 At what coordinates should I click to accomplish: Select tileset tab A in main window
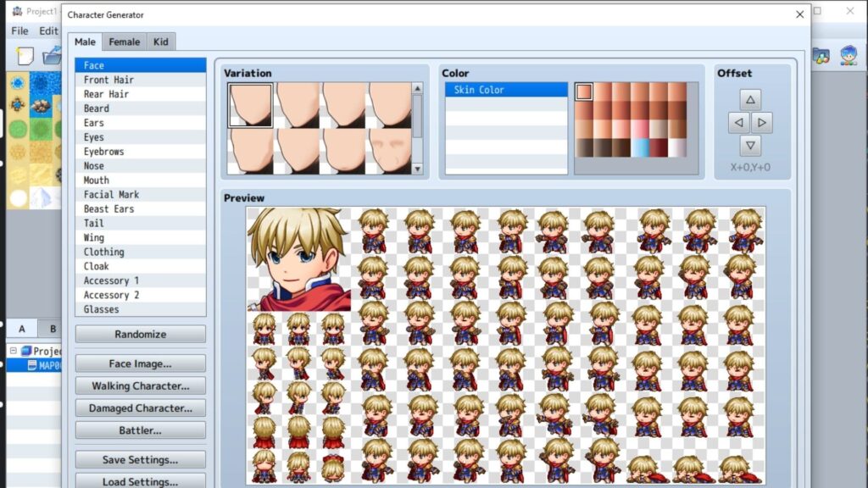21,329
